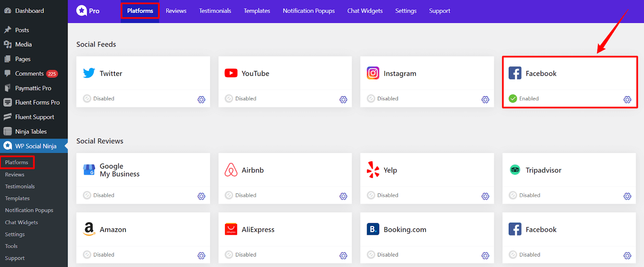644x267 pixels.
Task: Click YouTube Disabled status indicator
Action: 241,98
